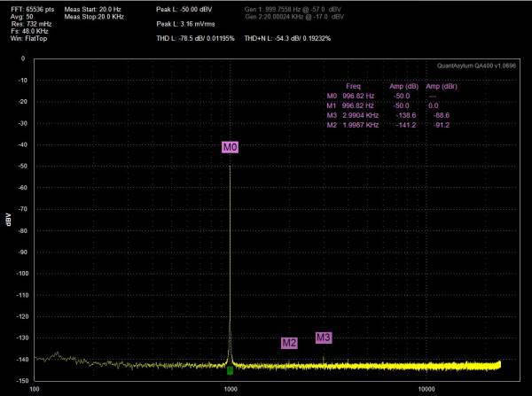
Task: Click the '100' label on the frequency axis
Action: click(x=35, y=389)
